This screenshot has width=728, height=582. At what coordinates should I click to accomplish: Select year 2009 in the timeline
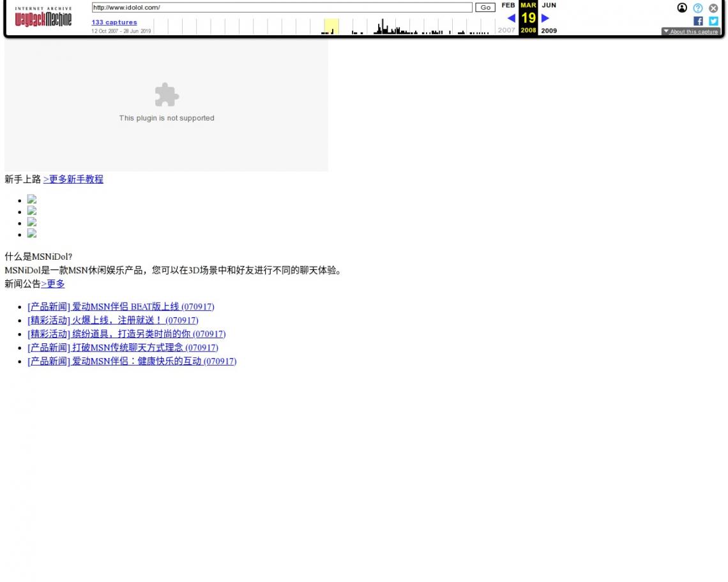[549, 31]
